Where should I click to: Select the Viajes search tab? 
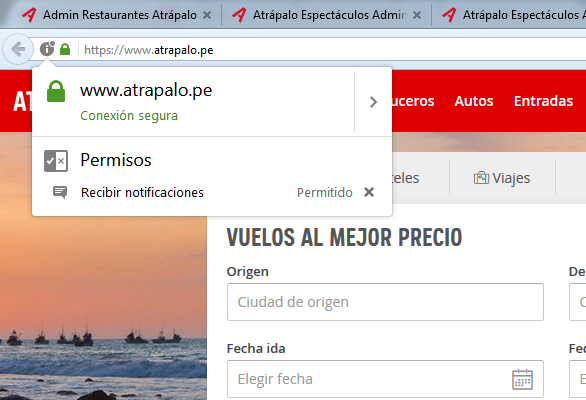(x=502, y=178)
